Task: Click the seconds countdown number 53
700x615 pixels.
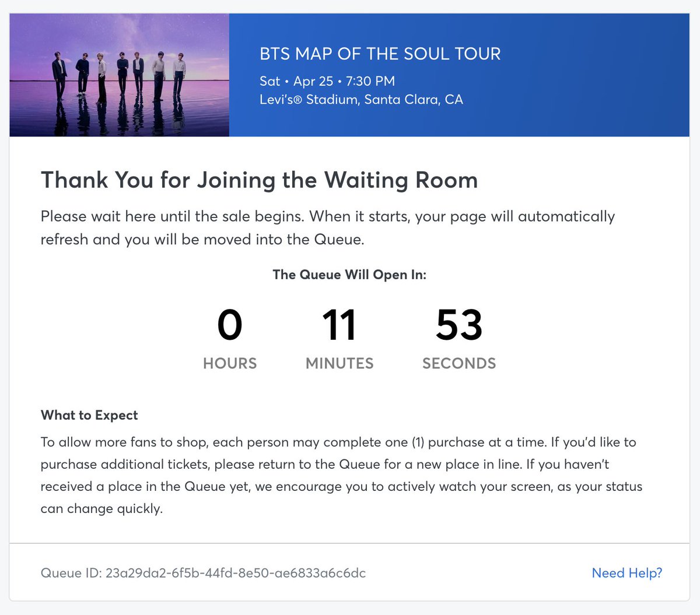Action: pos(459,325)
